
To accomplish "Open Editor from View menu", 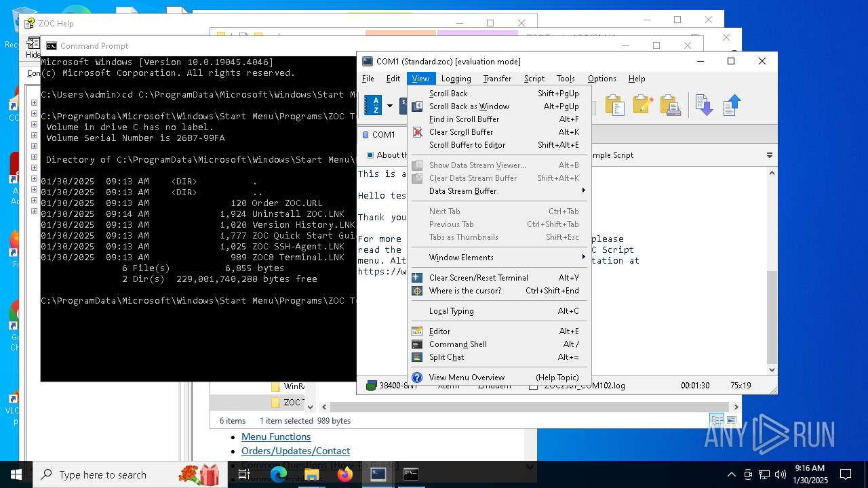I will [498, 331].
